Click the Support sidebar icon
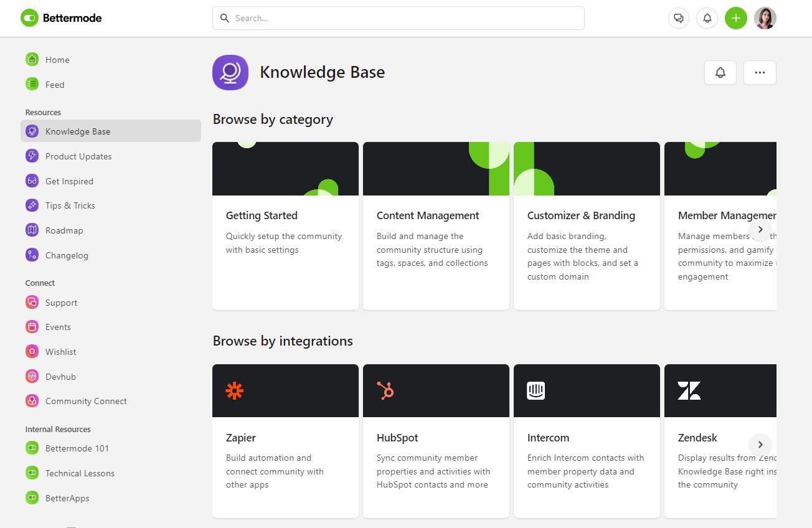The height and width of the screenshot is (528, 812). [32, 303]
